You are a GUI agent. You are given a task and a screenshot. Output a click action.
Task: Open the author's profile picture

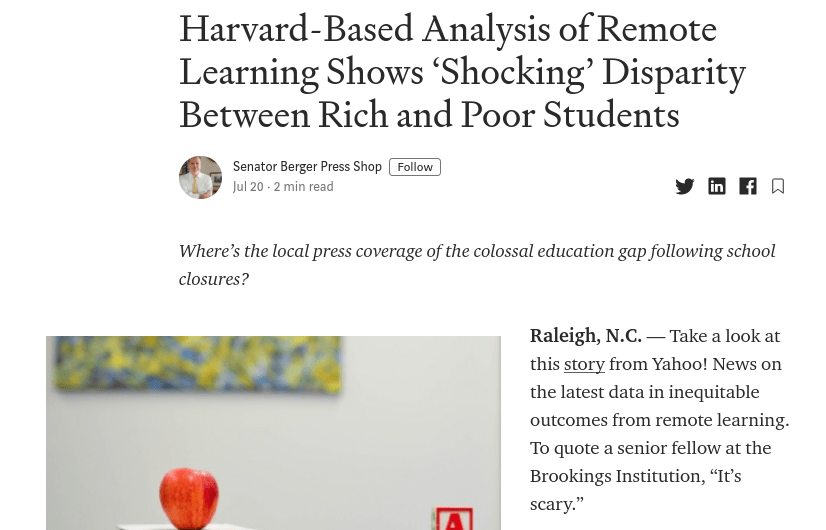200,177
